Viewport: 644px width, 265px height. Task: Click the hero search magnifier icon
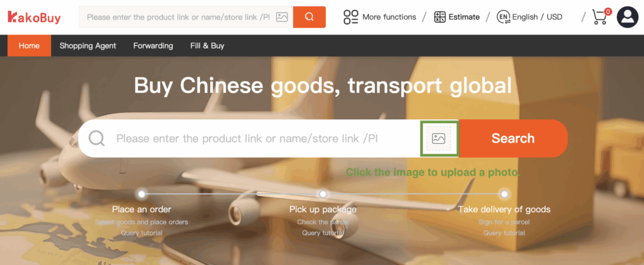(97, 139)
